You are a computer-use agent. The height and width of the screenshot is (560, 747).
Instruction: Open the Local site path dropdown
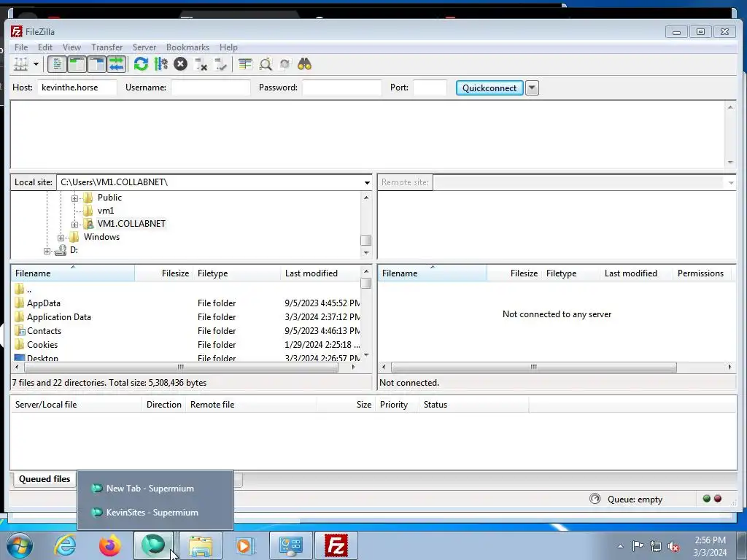[x=367, y=182]
